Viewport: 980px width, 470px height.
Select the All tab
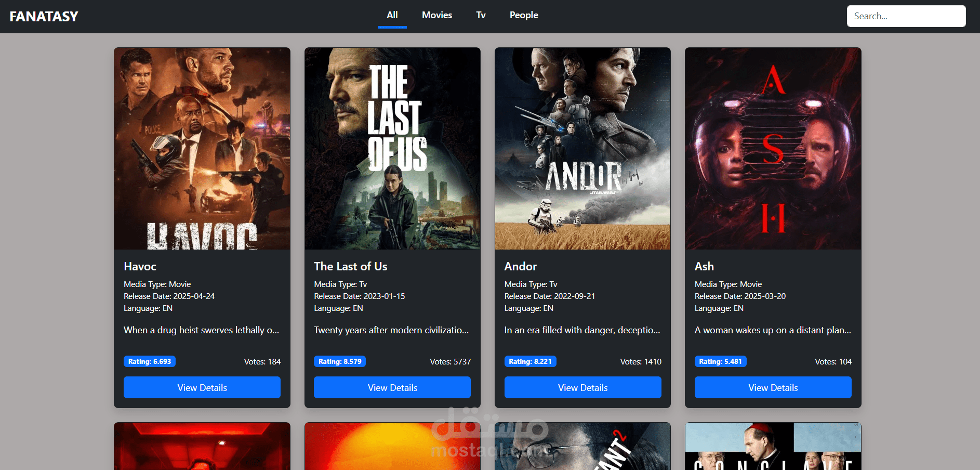coord(392,15)
